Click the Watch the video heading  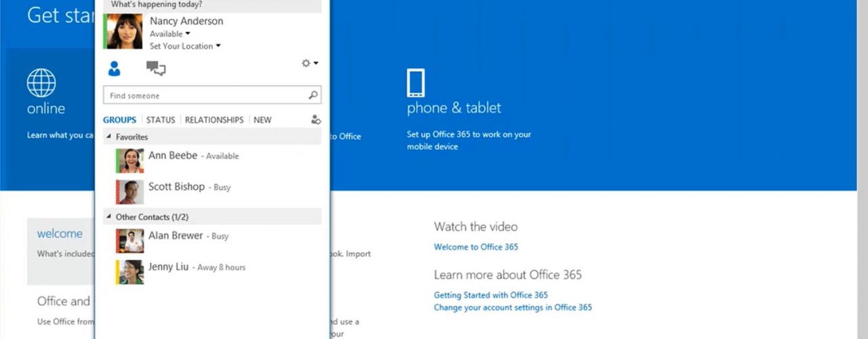(475, 226)
